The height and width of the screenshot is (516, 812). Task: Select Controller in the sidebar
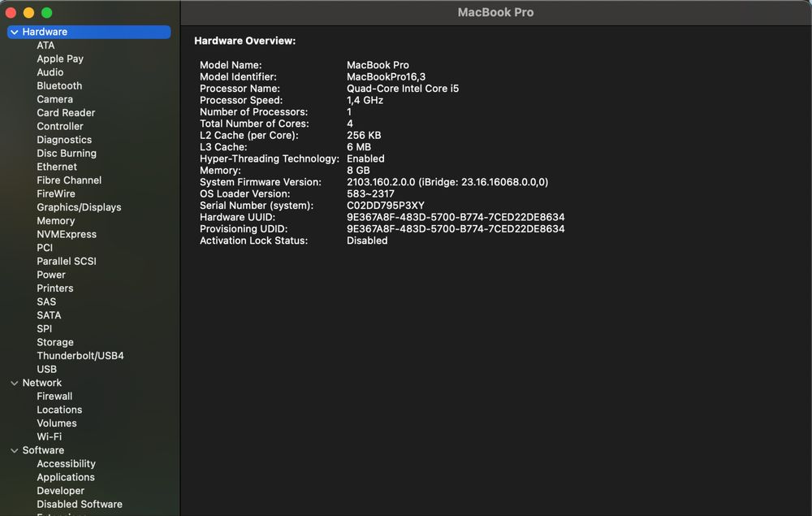click(60, 127)
